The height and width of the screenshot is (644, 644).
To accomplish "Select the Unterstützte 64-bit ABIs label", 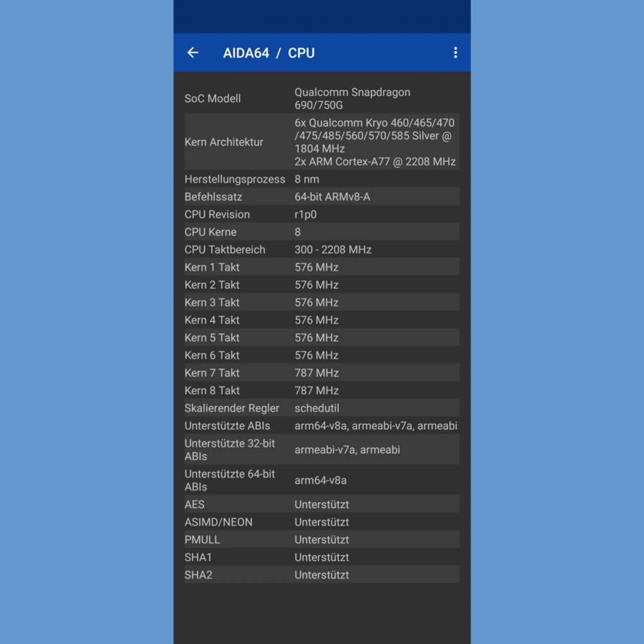I will coord(230,480).
